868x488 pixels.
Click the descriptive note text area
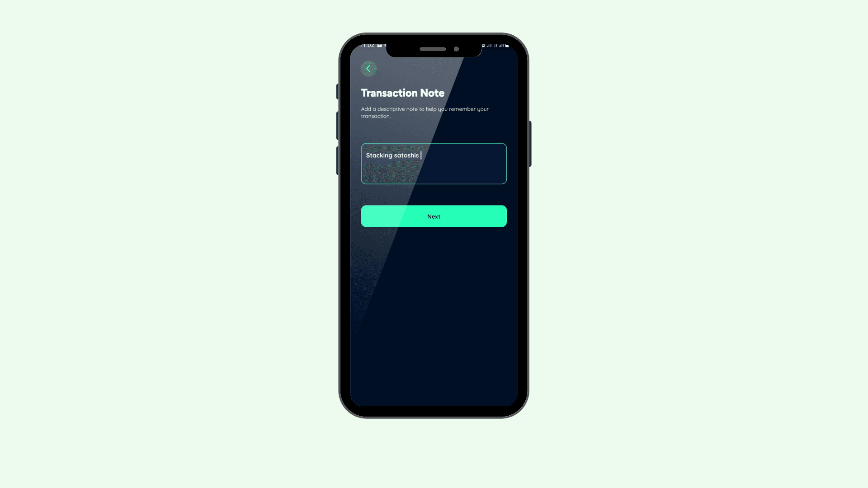tap(434, 164)
